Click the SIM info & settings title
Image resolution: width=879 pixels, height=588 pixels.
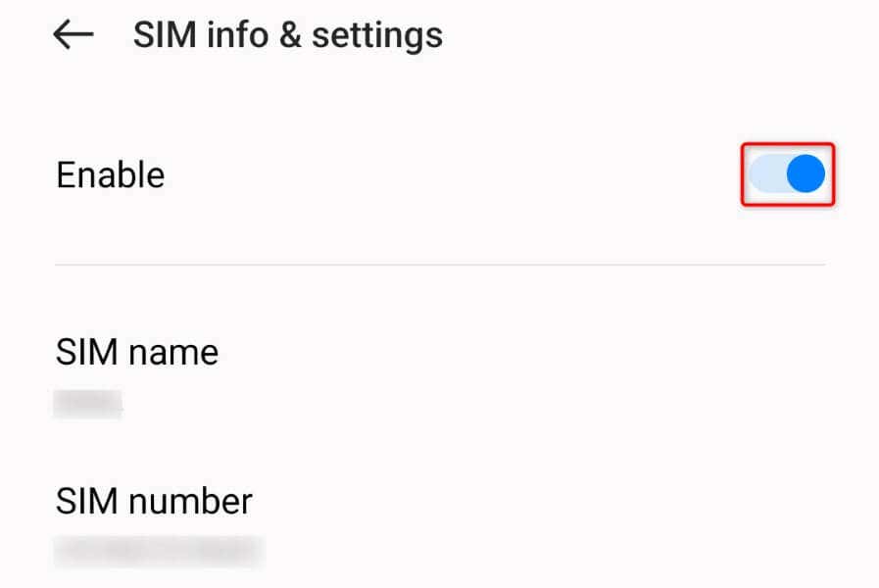coord(286,34)
